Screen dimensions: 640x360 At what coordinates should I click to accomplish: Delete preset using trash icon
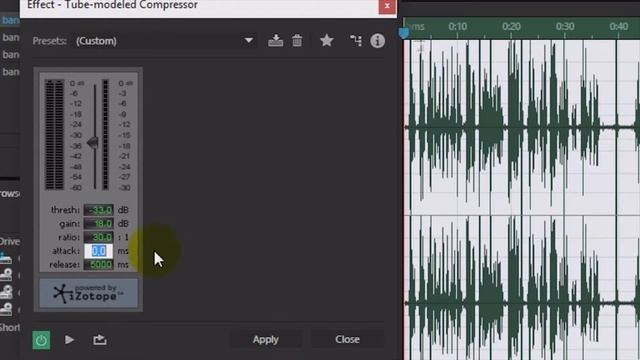click(x=297, y=40)
